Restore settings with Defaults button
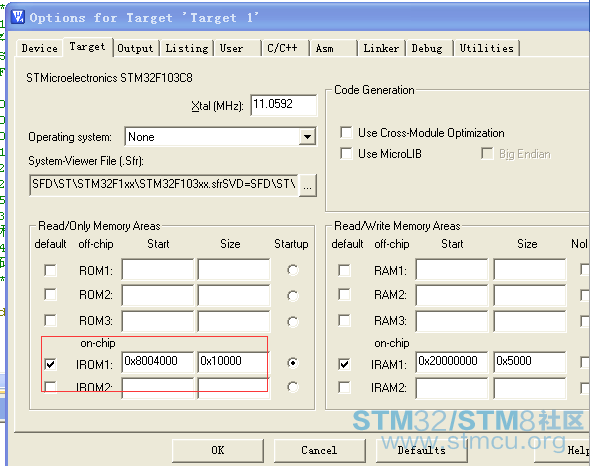Viewport: 590px width, 466px height. point(421,450)
